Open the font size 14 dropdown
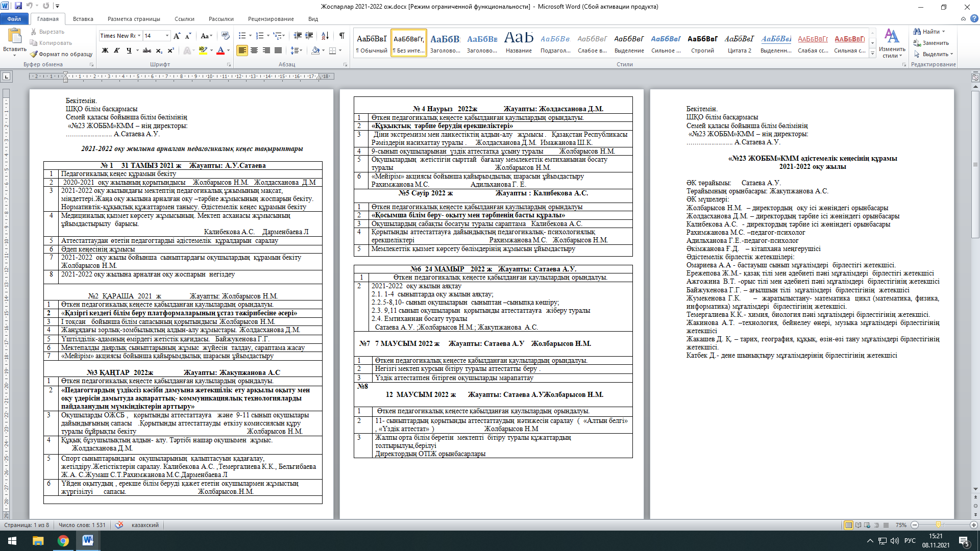This screenshot has width=980, height=551. (167, 36)
